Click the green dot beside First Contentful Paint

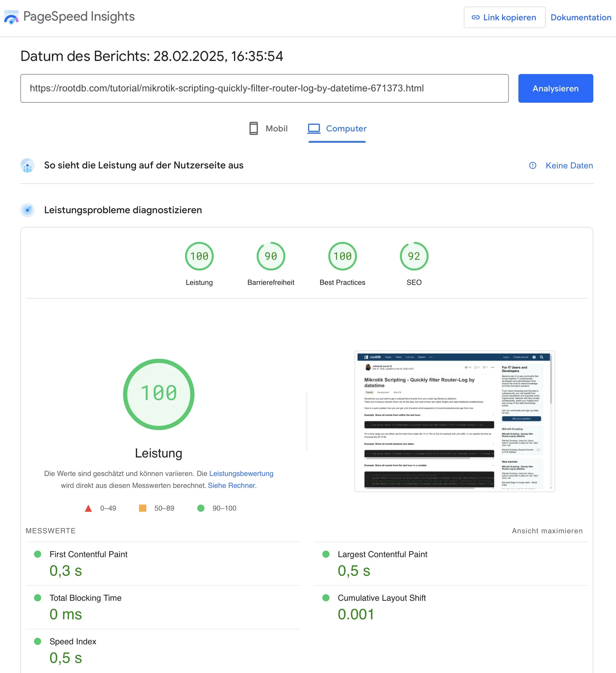(38, 554)
